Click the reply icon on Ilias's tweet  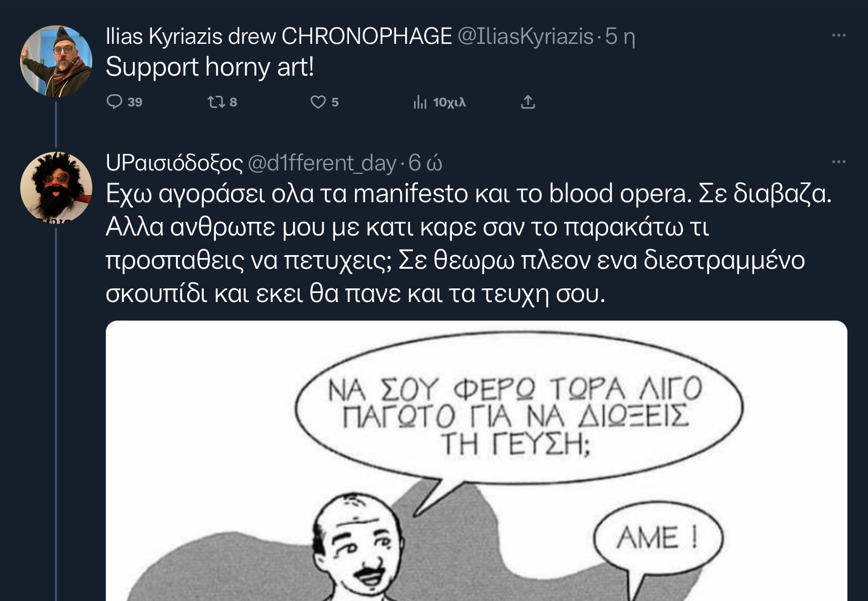coord(115,102)
